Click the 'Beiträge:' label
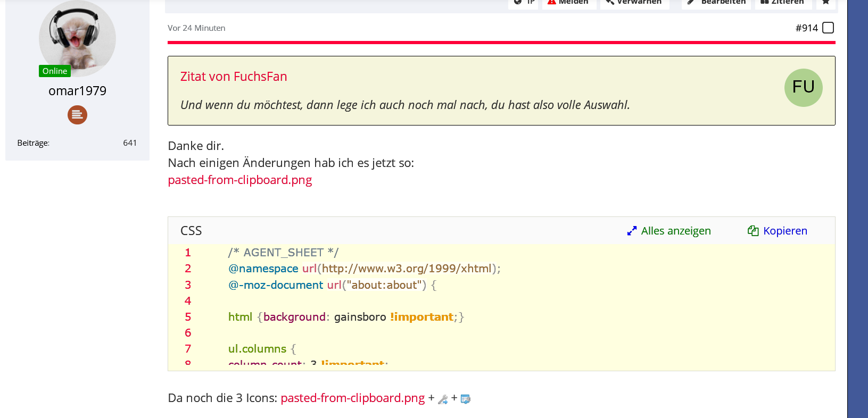Viewport: 868px width, 418px height. point(33,143)
